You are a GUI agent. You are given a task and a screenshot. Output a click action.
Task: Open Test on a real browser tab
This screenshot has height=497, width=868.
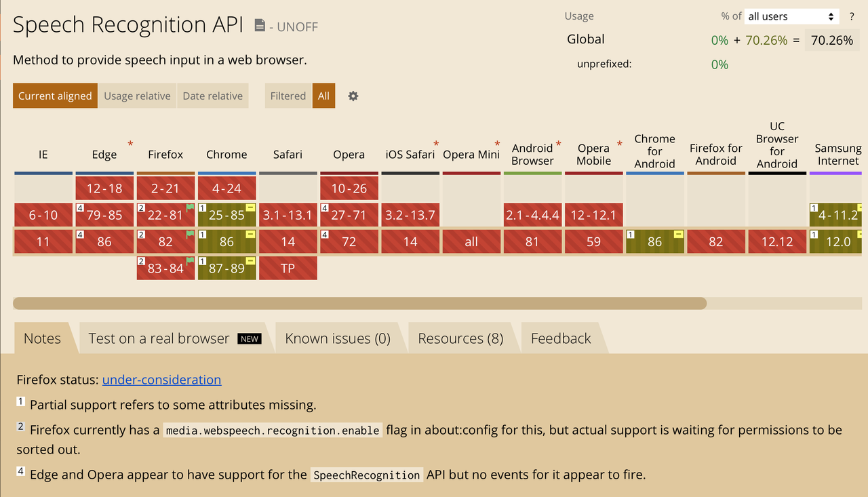coord(174,338)
